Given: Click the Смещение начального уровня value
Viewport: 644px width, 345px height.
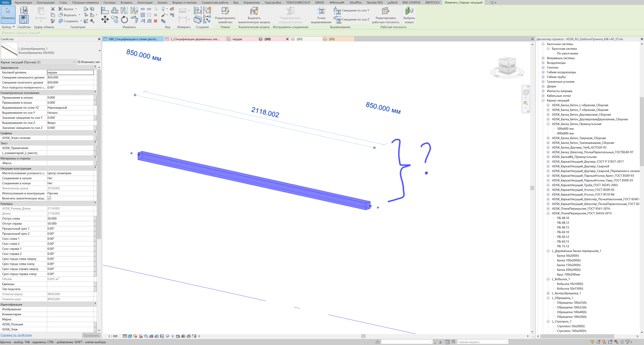Looking at the screenshot, I should (x=70, y=77).
